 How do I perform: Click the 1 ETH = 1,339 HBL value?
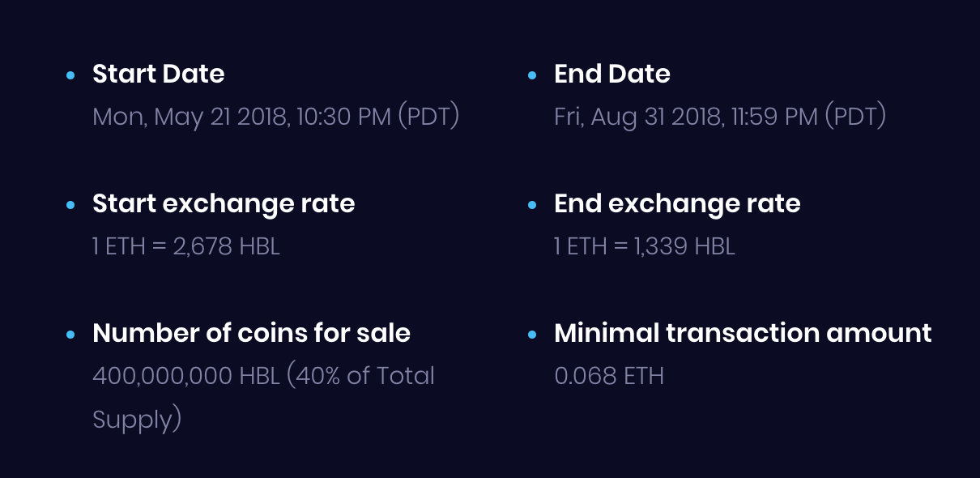645,246
